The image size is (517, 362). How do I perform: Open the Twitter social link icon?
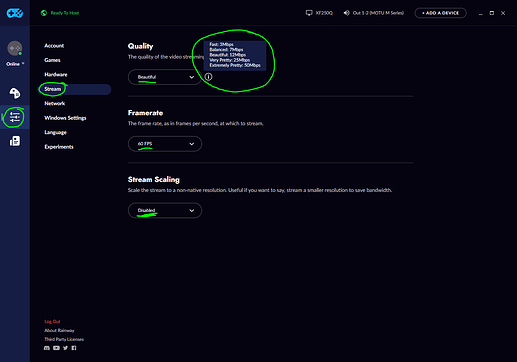65,348
